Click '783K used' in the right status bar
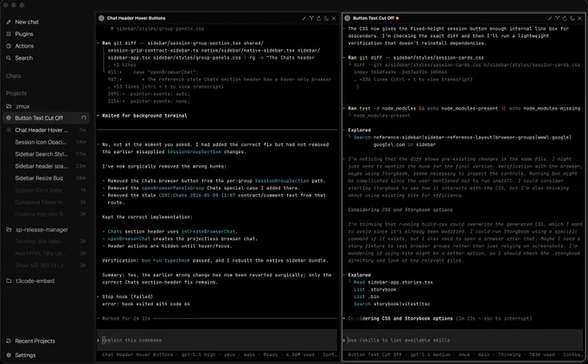This screenshot has height=364, width=588. coord(540,354)
